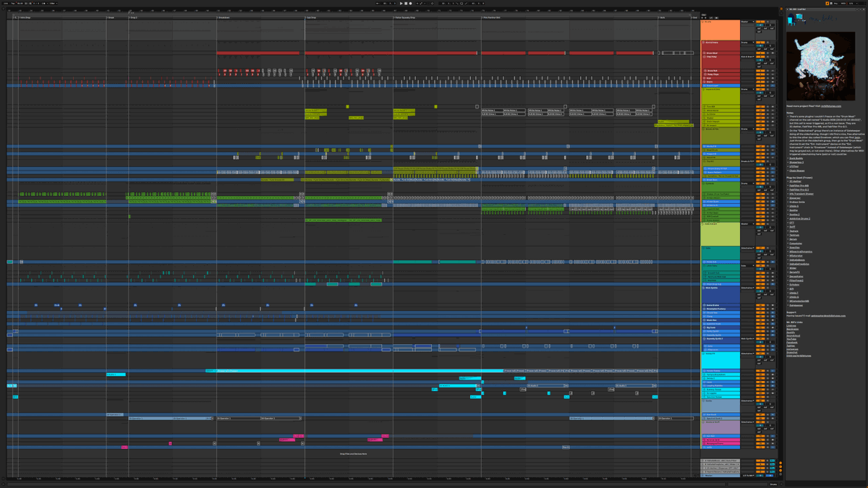The height and width of the screenshot is (488, 868).
Task: Open the Linktree link under Mr. Bill's Links
Action: 791,325
